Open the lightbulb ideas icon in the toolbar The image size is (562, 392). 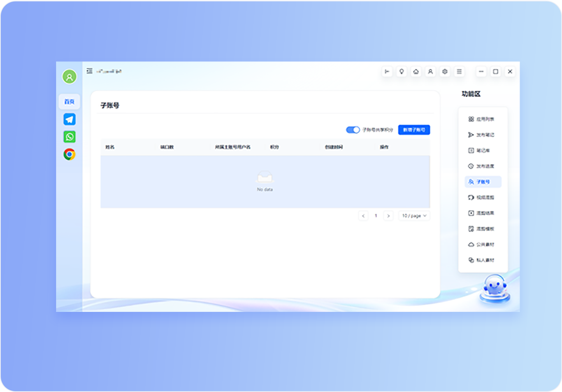pos(401,72)
